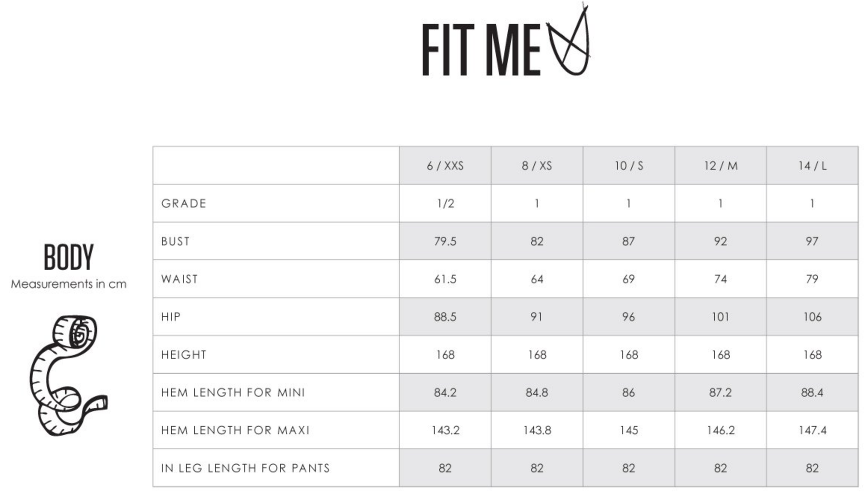Click the WAIST row label

click(x=179, y=279)
